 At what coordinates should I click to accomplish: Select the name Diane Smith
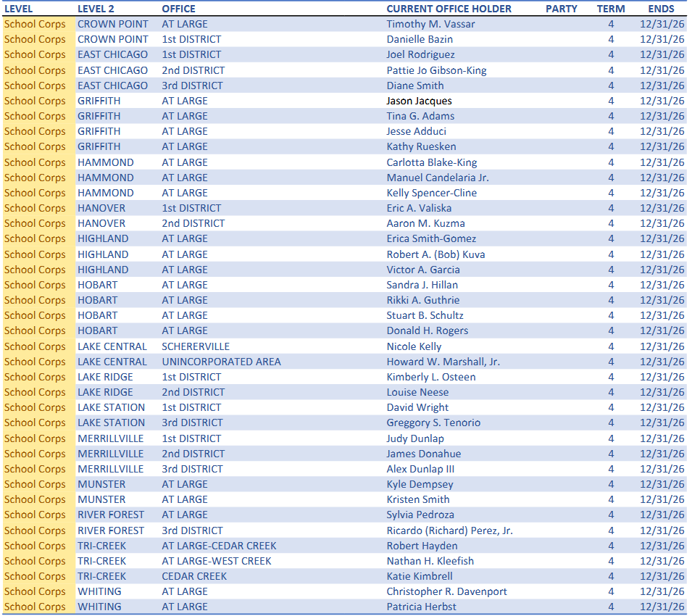point(415,86)
